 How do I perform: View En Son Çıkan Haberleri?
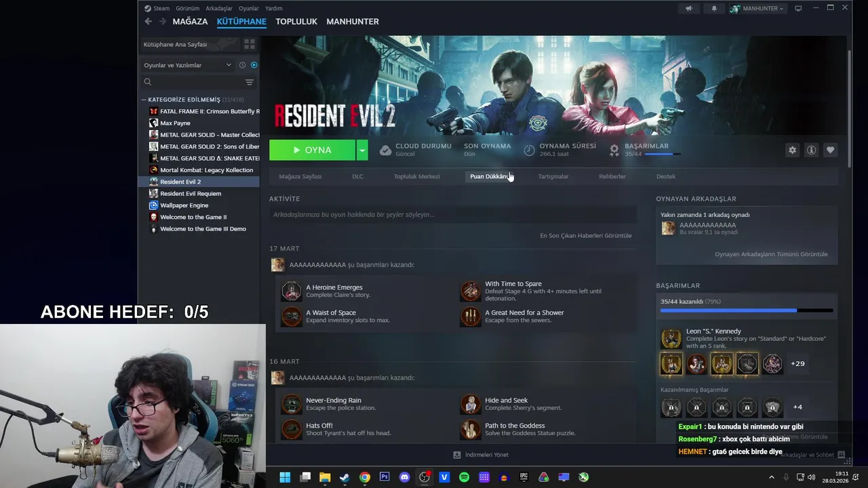coord(585,235)
